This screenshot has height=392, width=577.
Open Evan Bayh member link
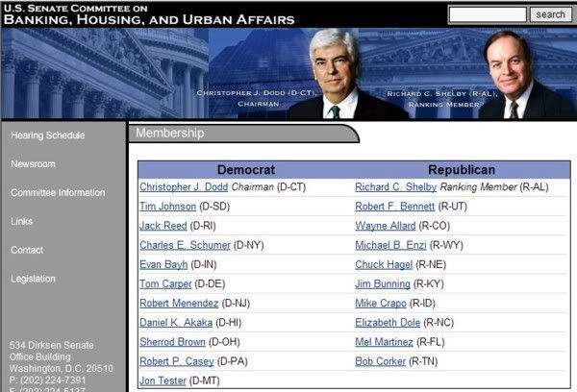click(163, 265)
